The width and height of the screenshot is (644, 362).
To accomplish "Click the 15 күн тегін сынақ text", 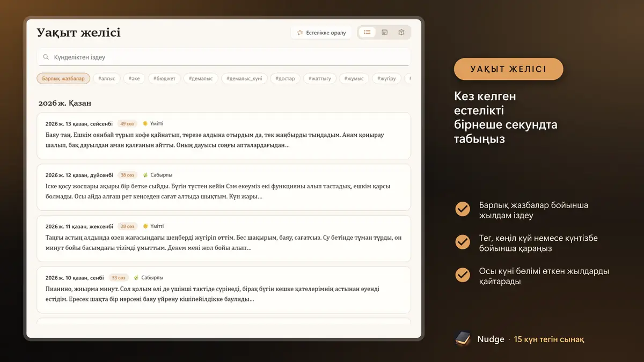I will pyautogui.click(x=549, y=339).
